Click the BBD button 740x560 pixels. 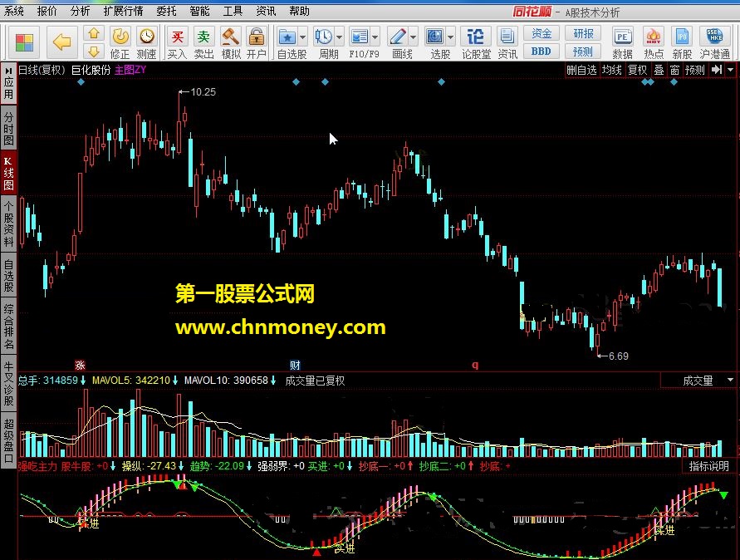[542, 51]
